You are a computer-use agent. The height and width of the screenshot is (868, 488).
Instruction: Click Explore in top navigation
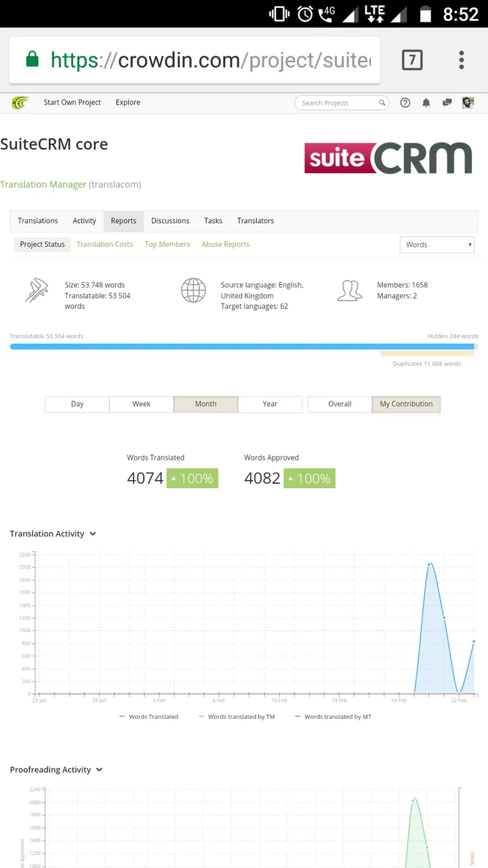coord(128,102)
